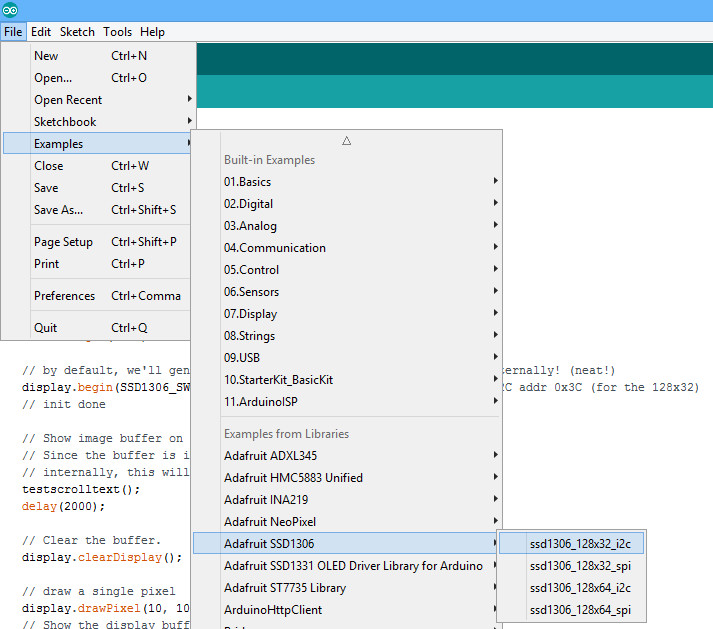Expand the Open Recent submenu
The image size is (713, 629).
tap(97, 100)
